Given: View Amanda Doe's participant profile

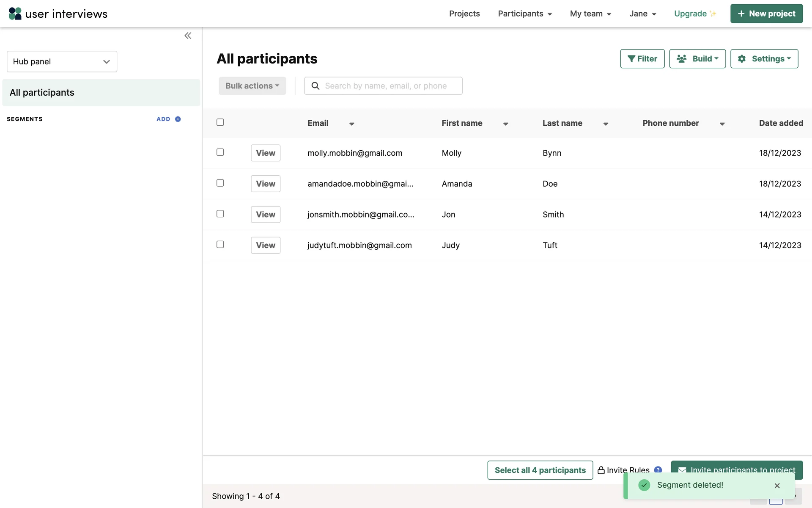Looking at the screenshot, I should coord(265,184).
